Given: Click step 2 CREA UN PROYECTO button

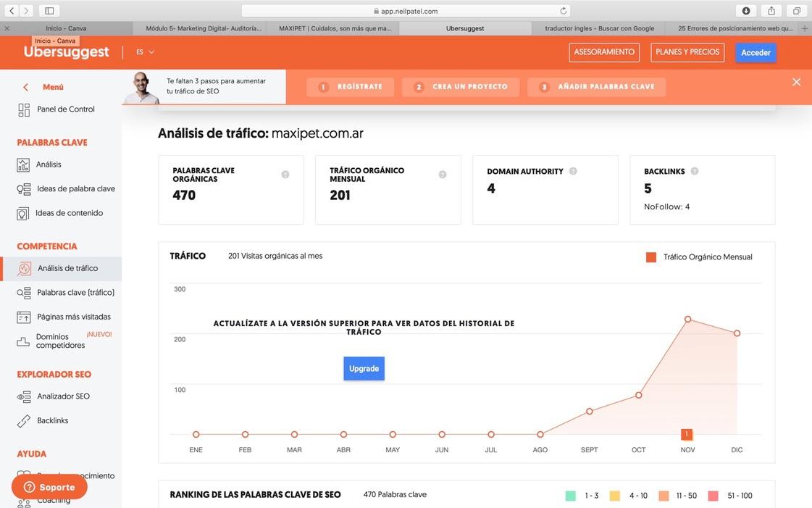Looking at the screenshot, I should coord(461,87).
